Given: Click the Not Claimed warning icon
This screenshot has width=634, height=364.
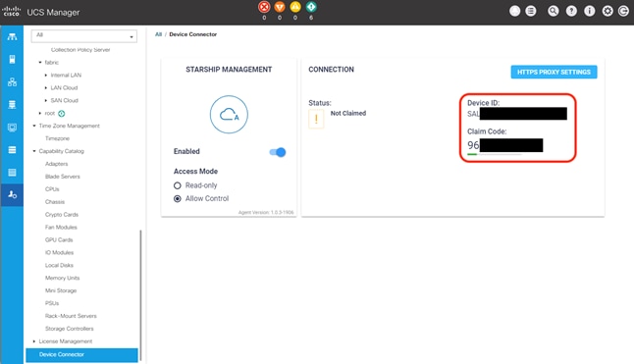Looking at the screenshot, I should click(x=316, y=119).
